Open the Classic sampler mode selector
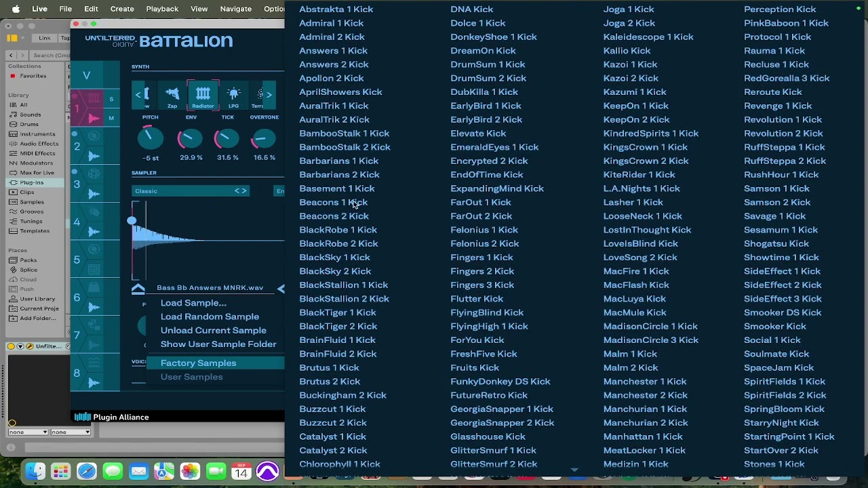This screenshot has height=488, width=868. (191, 191)
